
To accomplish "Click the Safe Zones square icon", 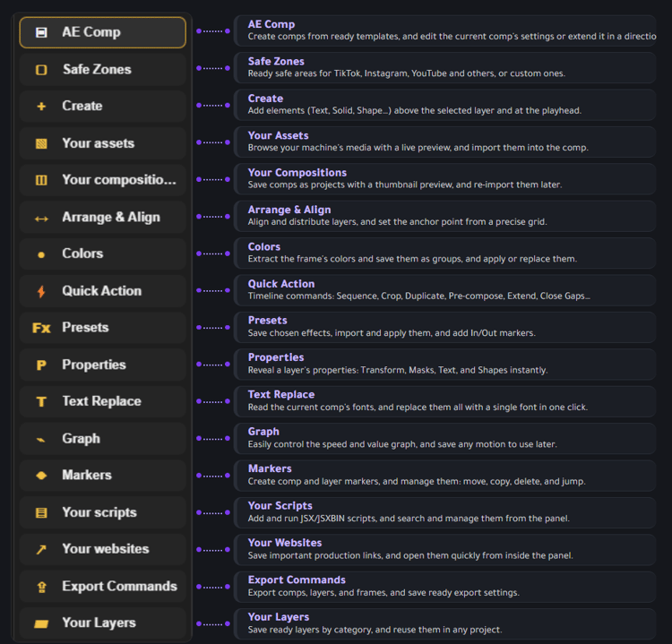I will pyautogui.click(x=41, y=70).
